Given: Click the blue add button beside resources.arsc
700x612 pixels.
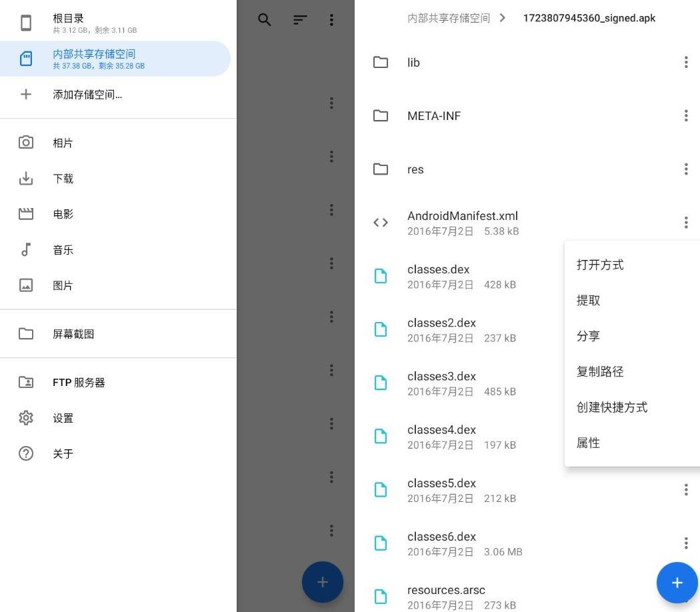Looking at the screenshot, I should (677, 583).
